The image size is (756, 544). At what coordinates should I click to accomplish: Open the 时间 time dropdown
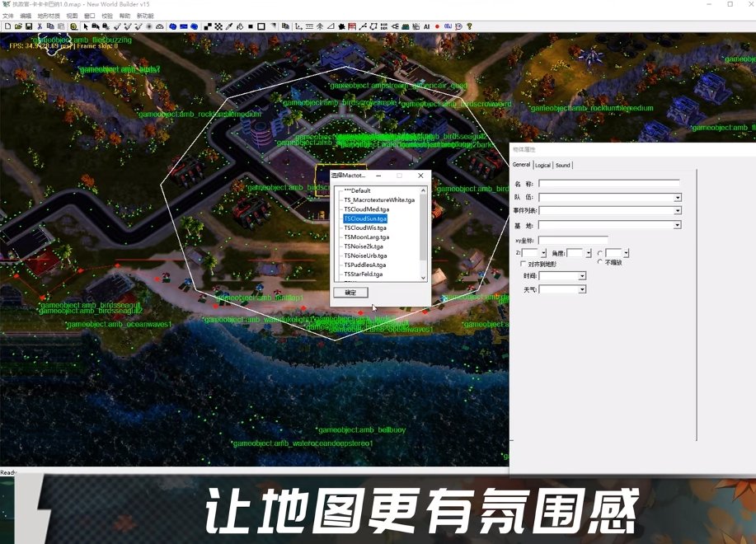tap(582, 276)
